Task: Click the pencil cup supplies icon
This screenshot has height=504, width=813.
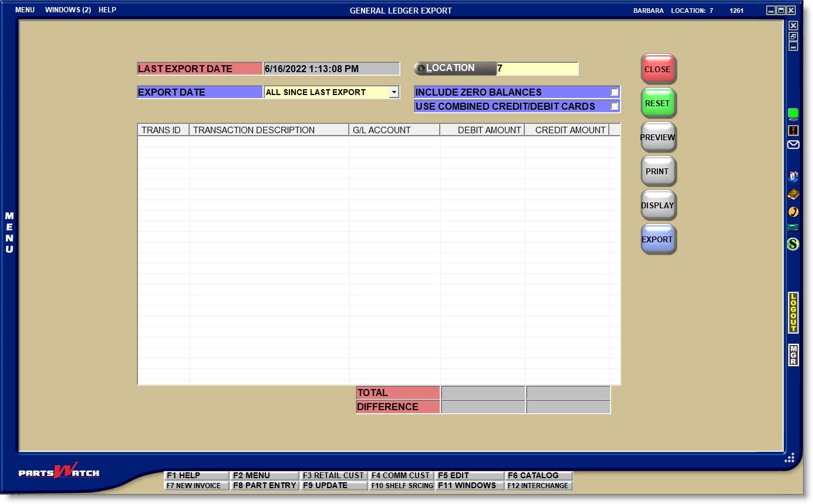Action: click(x=793, y=177)
